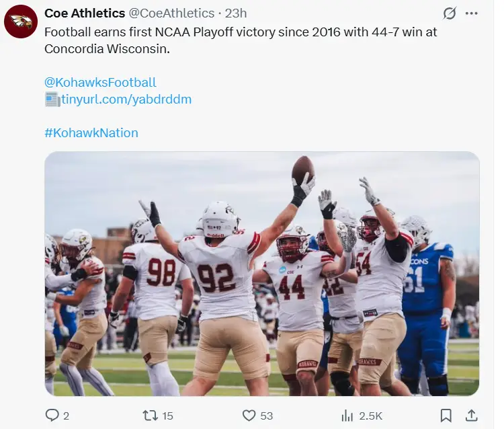Like the tweet with the heart icon

pos(249,415)
